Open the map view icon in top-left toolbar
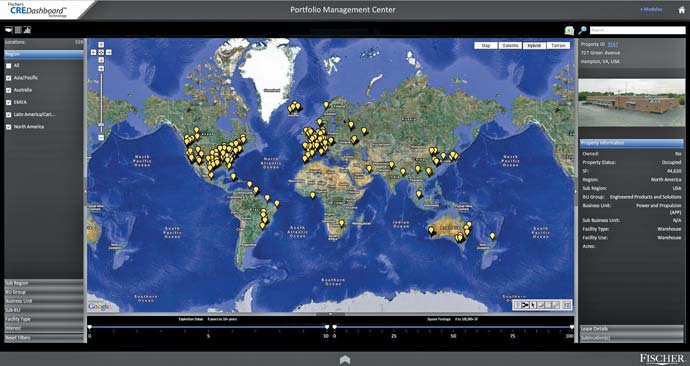This screenshot has height=366, width=690. click(x=8, y=30)
